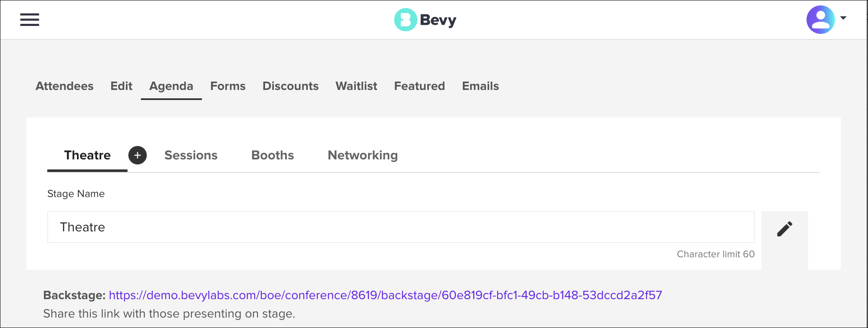Open the Emails tab
868x328 pixels.
[x=480, y=86]
